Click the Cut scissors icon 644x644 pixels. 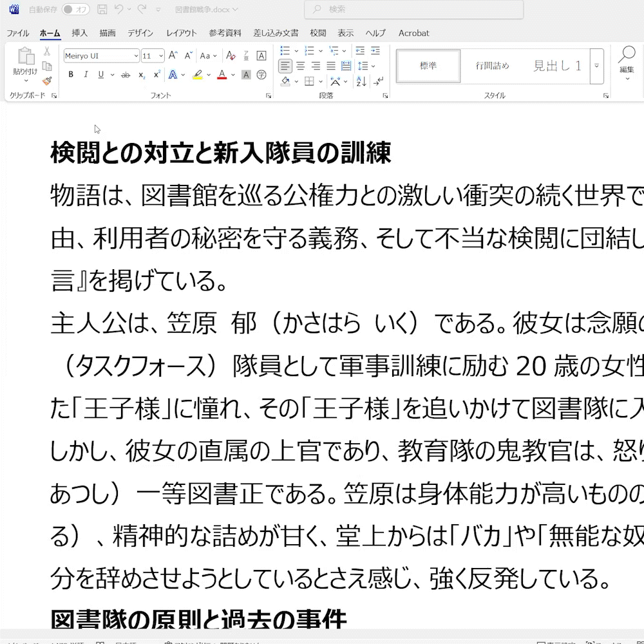(x=47, y=52)
